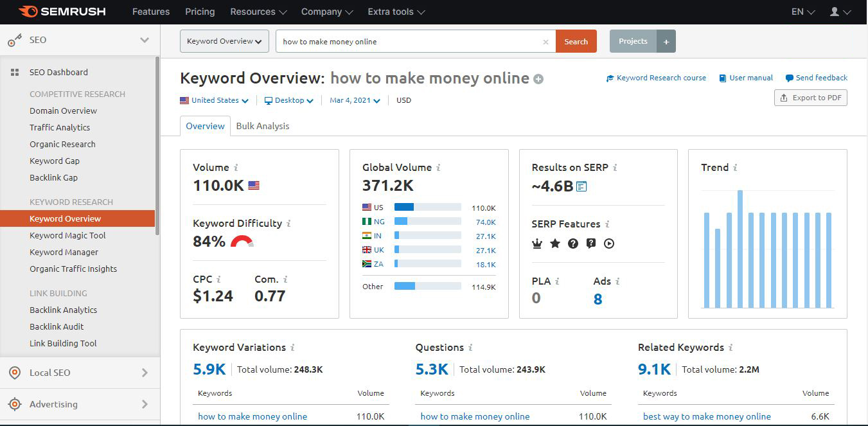Open the Desktop device dropdown
The image size is (868, 426).
click(289, 100)
